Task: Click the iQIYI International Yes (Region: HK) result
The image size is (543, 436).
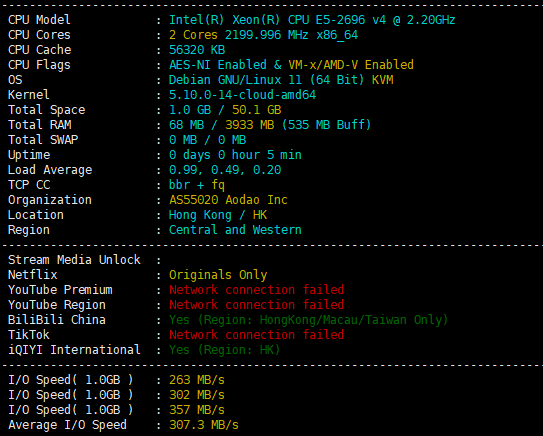Action: 224,350
